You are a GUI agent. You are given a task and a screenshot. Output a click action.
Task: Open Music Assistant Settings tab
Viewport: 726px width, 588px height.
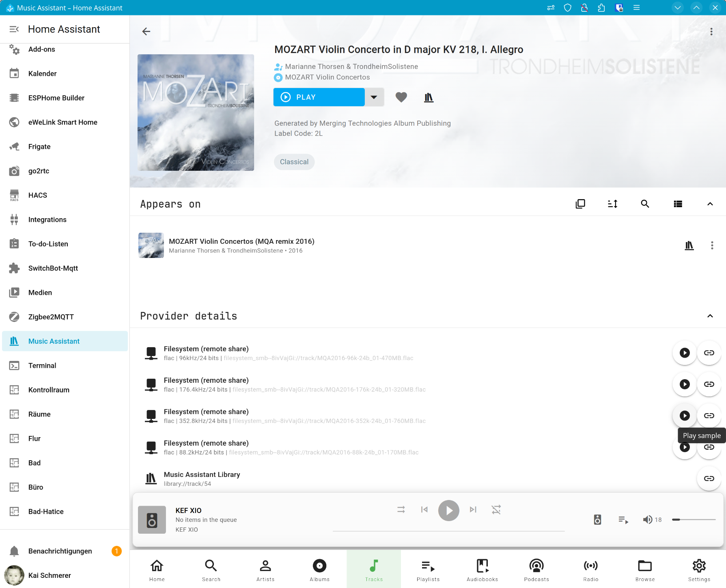pyautogui.click(x=699, y=569)
